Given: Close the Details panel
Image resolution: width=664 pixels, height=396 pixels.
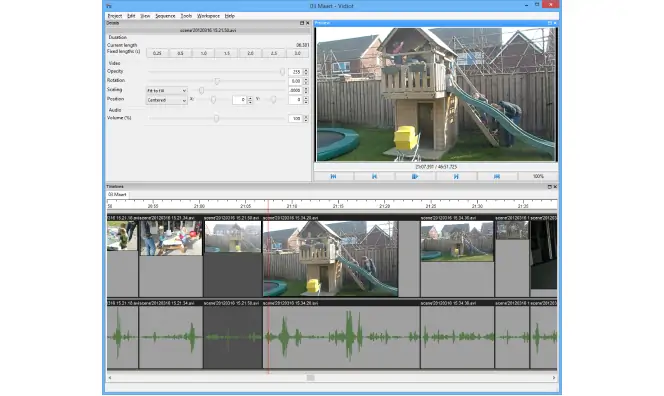Looking at the screenshot, I should pyautogui.click(x=308, y=23).
